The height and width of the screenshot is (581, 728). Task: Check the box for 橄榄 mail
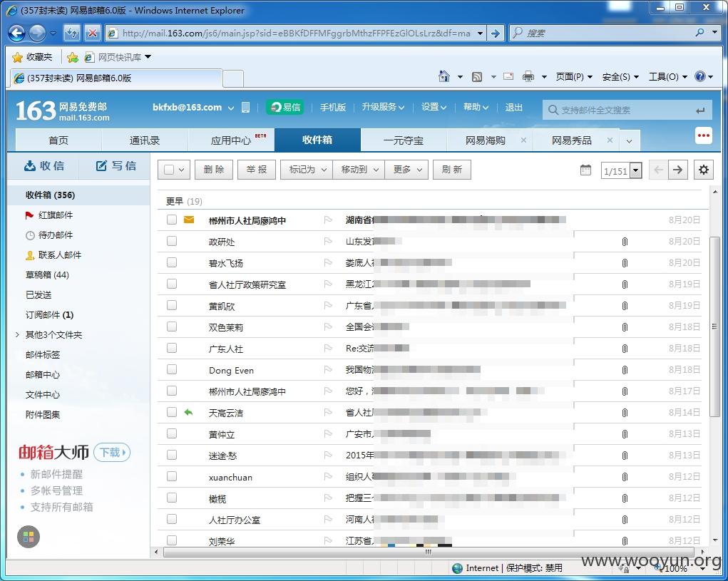pyautogui.click(x=172, y=498)
